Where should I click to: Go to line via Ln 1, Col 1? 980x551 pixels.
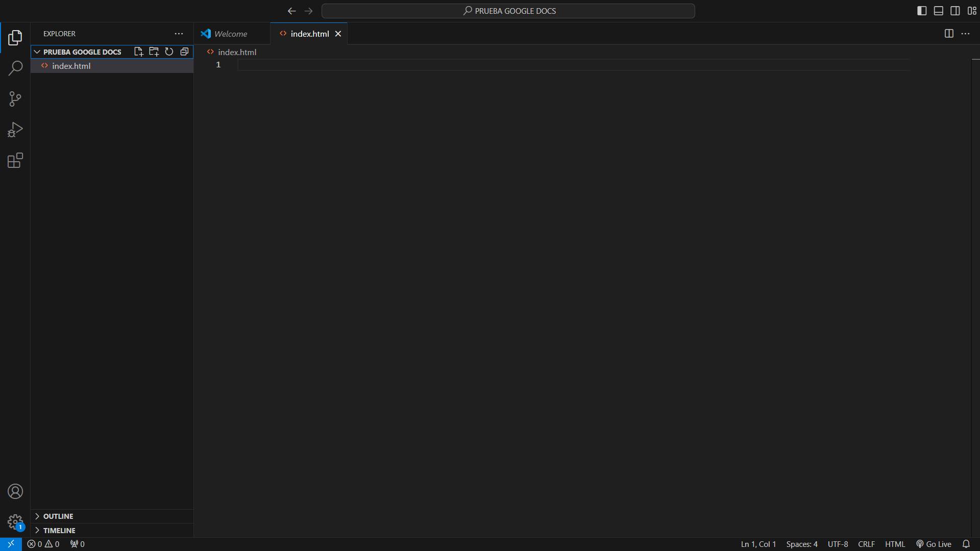(x=758, y=544)
